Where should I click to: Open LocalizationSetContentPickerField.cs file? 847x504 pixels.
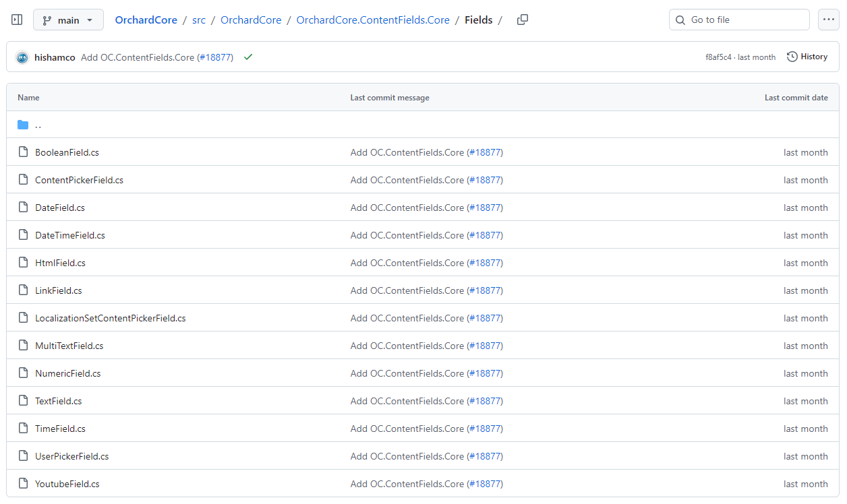click(x=111, y=318)
